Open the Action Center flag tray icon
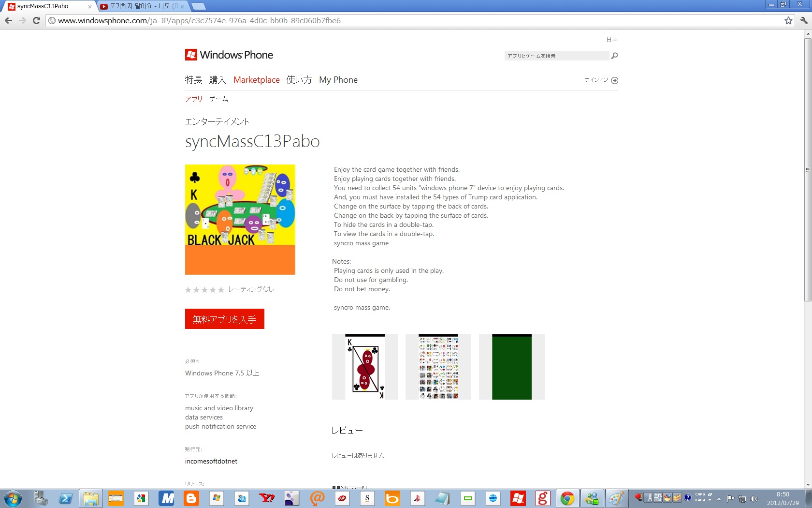 point(730,499)
